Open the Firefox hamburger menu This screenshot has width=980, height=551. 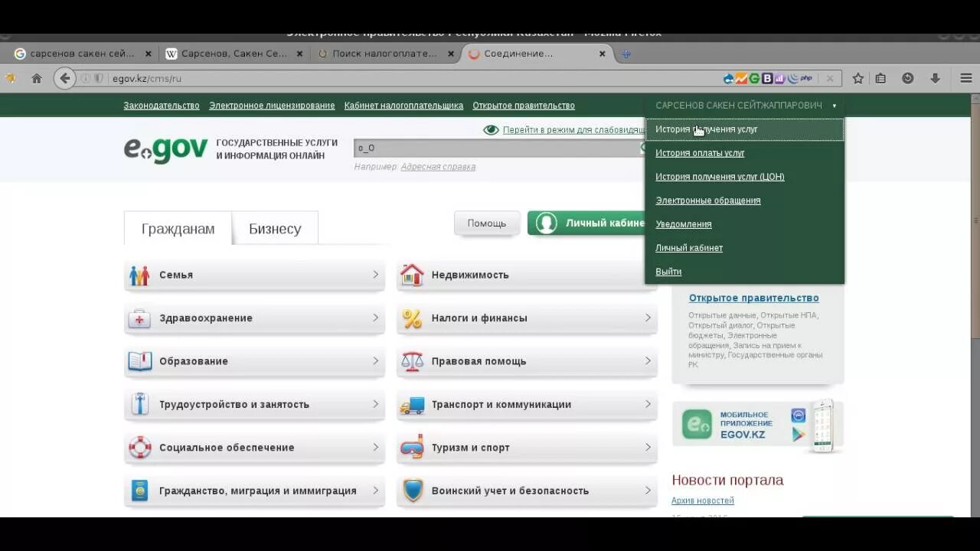966,78
